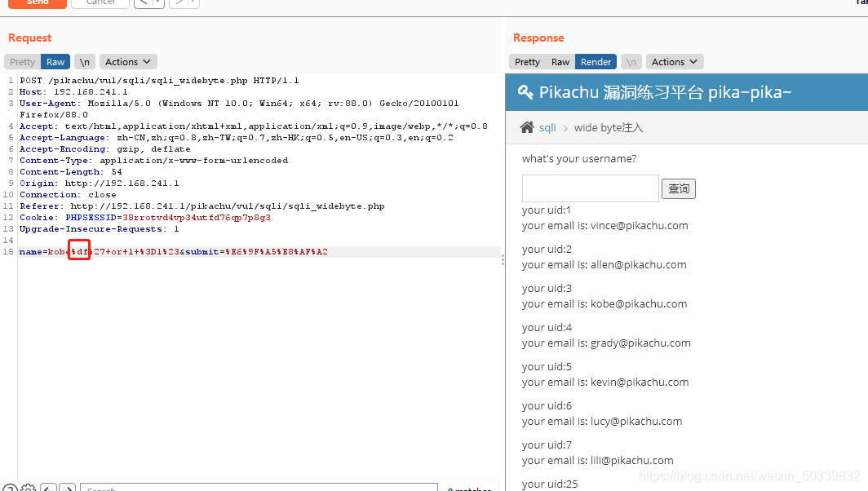Image resolution: width=868 pixels, height=491 pixels.
Task: Click the Request panel heading
Action: click(30, 38)
